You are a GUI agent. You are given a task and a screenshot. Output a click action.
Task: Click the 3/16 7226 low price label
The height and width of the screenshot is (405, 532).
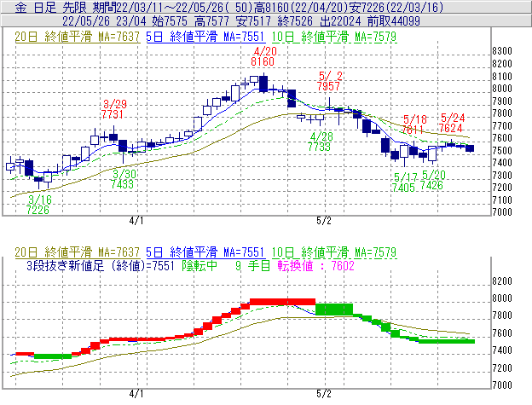pyautogui.click(x=38, y=205)
